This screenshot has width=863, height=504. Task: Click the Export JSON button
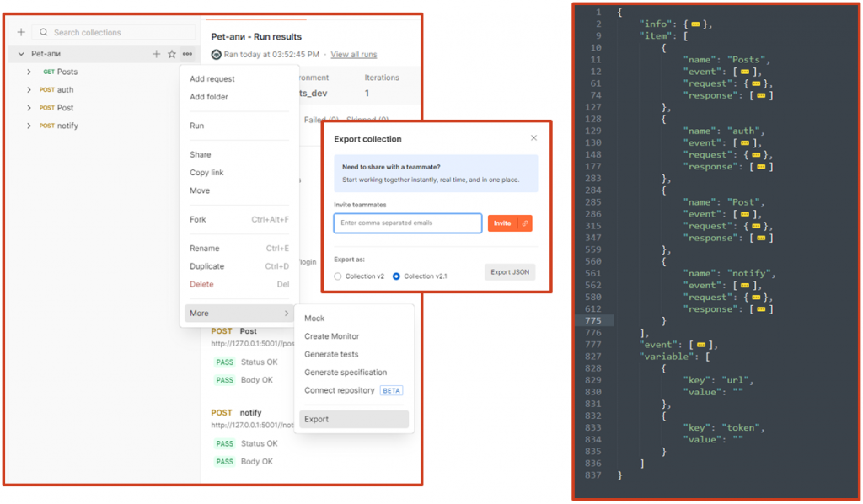[510, 272]
